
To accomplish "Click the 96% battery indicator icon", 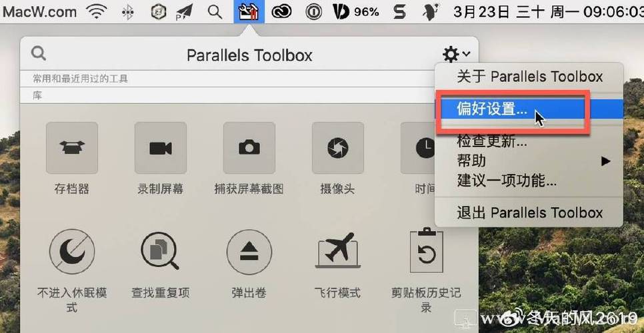I will pos(356,12).
